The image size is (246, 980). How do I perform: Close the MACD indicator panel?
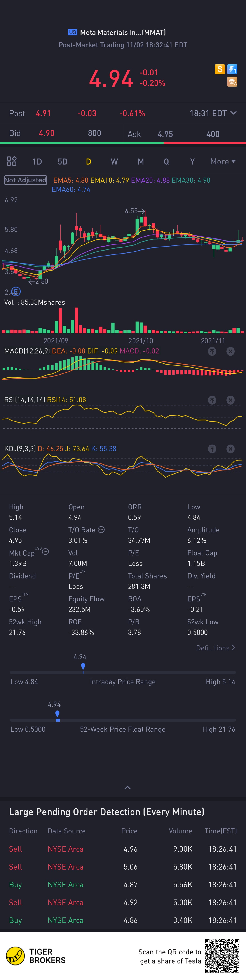pos(230,352)
